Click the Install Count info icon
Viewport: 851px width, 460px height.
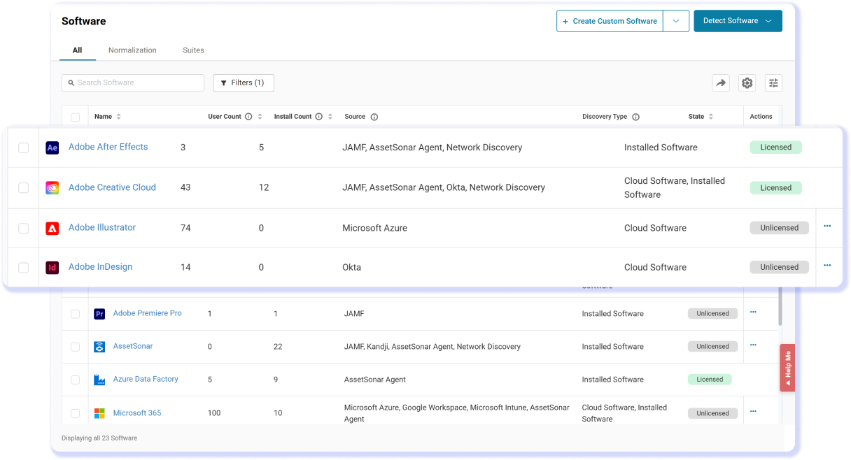[x=319, y=117]
